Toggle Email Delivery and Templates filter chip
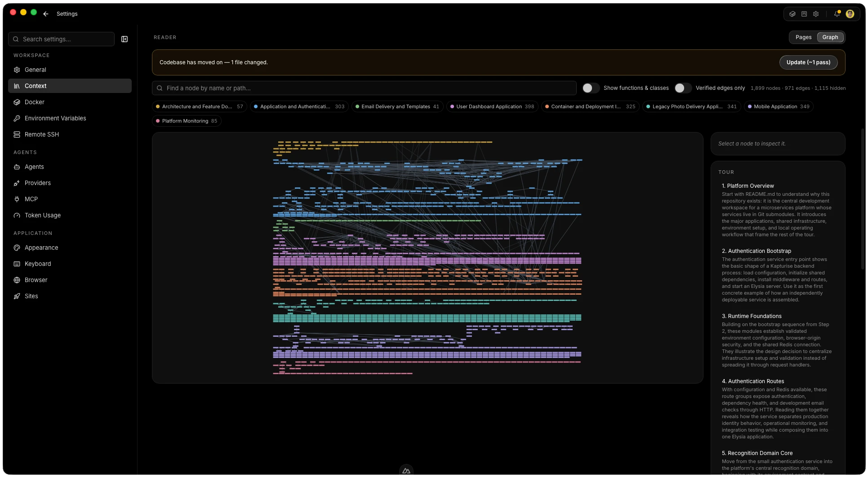Viewport: 868px width, 477px height. [x=397, y=106]
